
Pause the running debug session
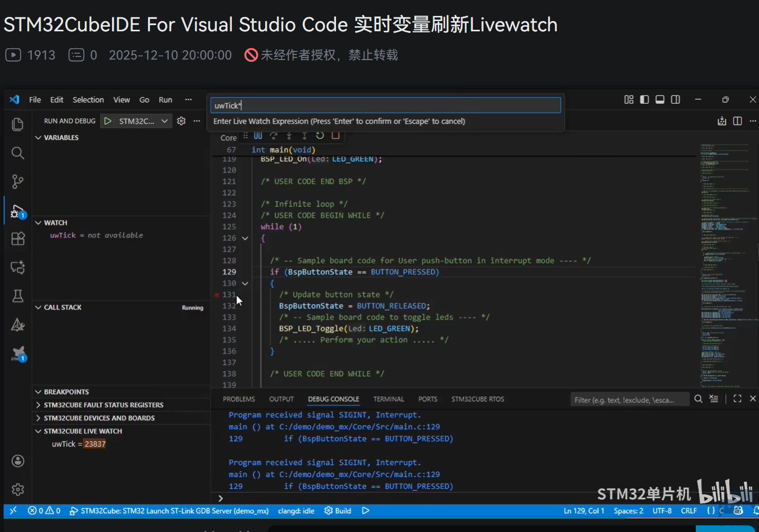click(258, 136)
